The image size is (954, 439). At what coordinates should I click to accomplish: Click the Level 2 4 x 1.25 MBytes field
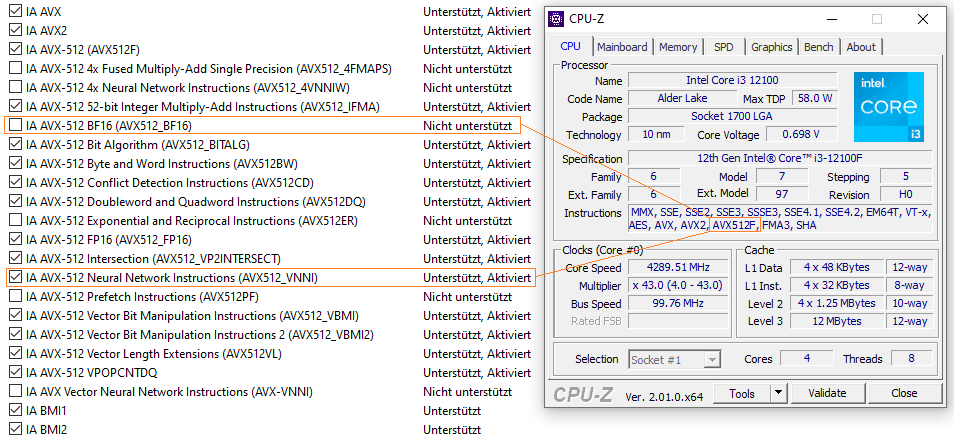(x=837, y=303)
